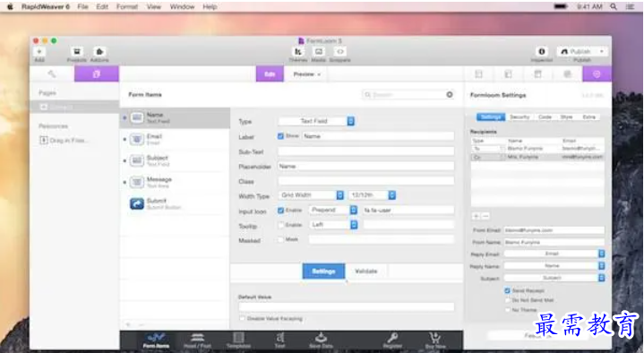Select the Submit button form item

click(x=175, y=203)
